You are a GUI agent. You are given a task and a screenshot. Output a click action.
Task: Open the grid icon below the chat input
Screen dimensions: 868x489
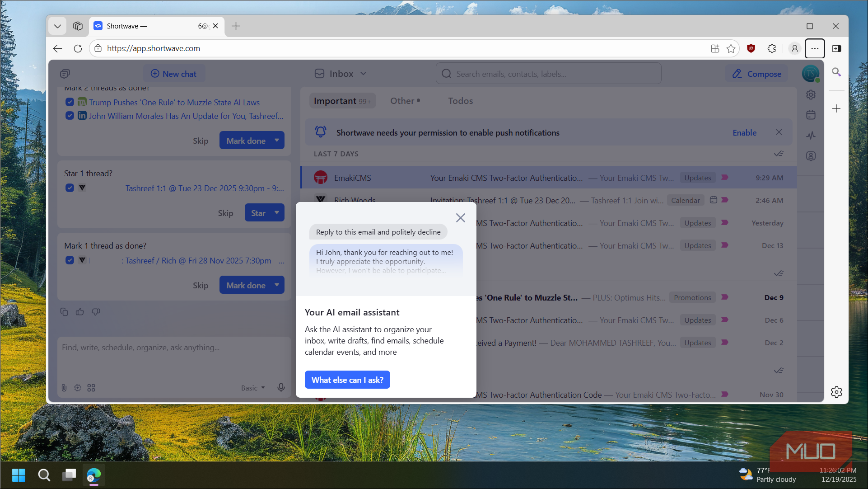point(91,388)
